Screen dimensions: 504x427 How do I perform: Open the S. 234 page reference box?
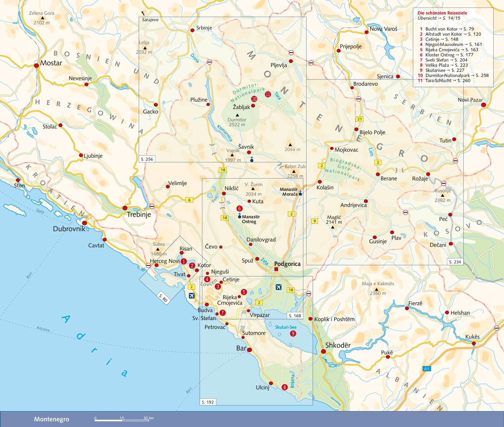[455, 262]
